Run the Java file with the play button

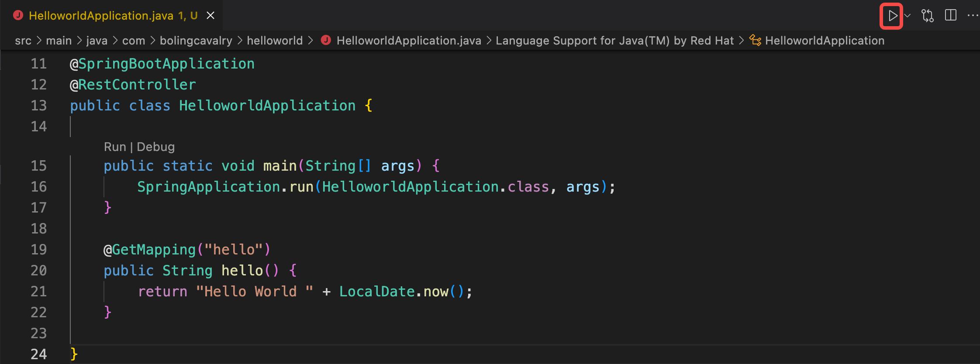click(x=892, y=16)
